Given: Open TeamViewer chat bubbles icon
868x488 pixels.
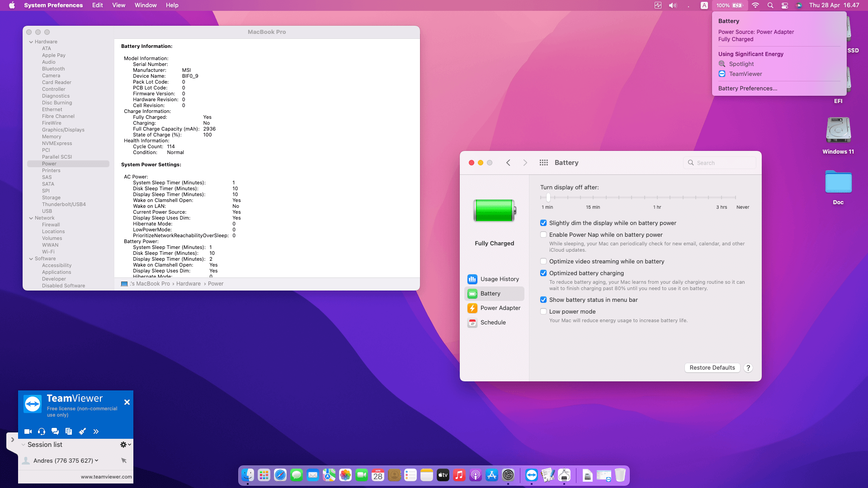Looking at the screenshot, I should pyautogui.click(x=55, y=432).
